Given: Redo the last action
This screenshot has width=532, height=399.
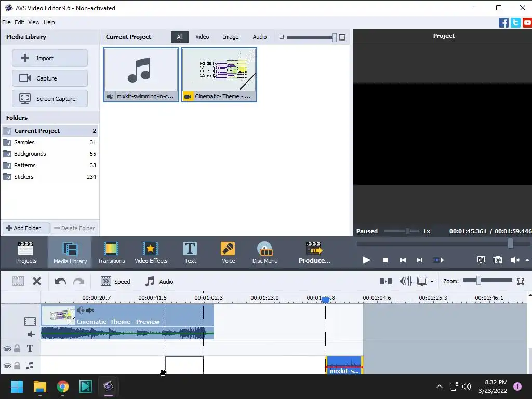Looking at the screenshot, I should (79, 281).
